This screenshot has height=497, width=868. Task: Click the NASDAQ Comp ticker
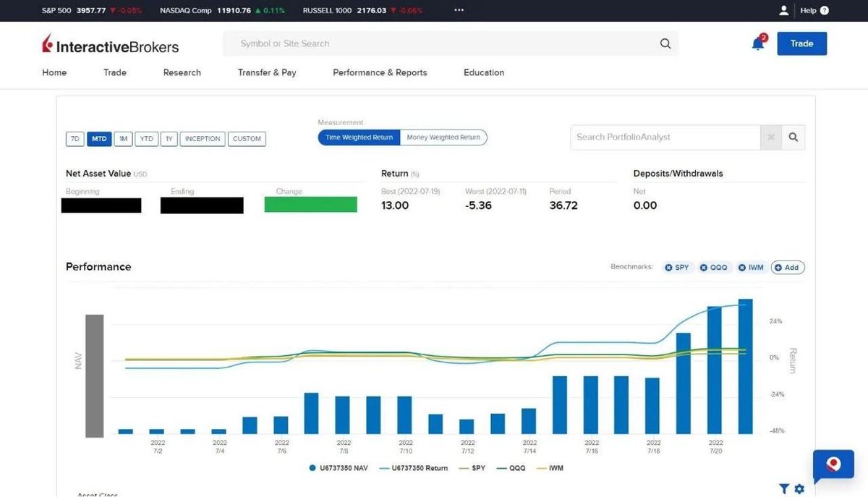pos(222,11)
